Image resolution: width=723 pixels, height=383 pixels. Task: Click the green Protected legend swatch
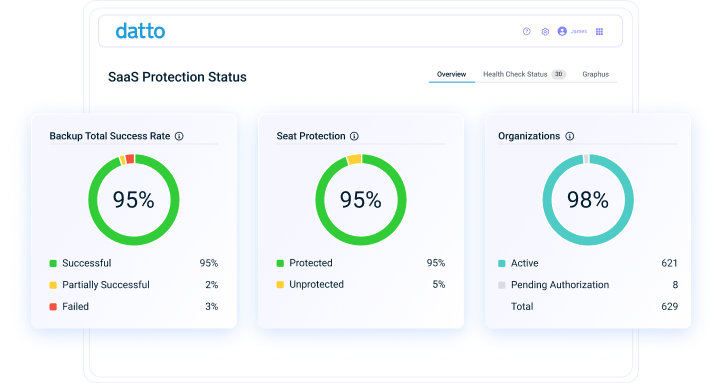280,263
